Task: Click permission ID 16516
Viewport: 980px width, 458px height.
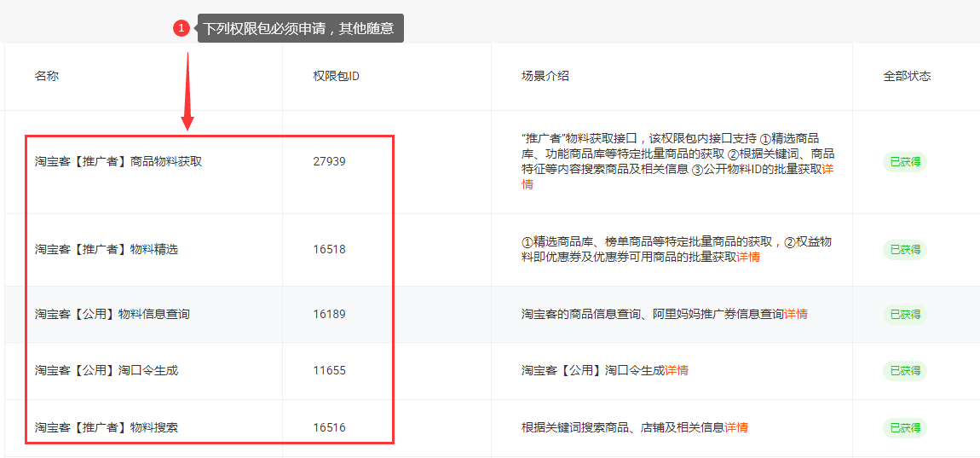Action: pos(330,428)
